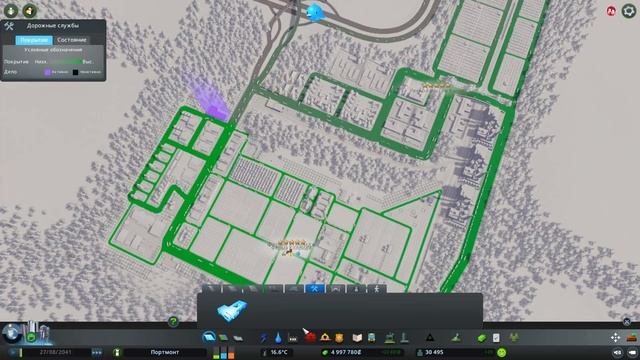
Task: Open the Zoning tool icon
Action: [x=223, y=338]
